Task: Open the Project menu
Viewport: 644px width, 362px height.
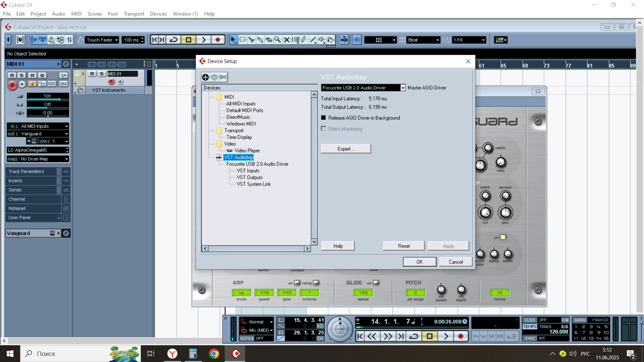Action: (38, 14)
